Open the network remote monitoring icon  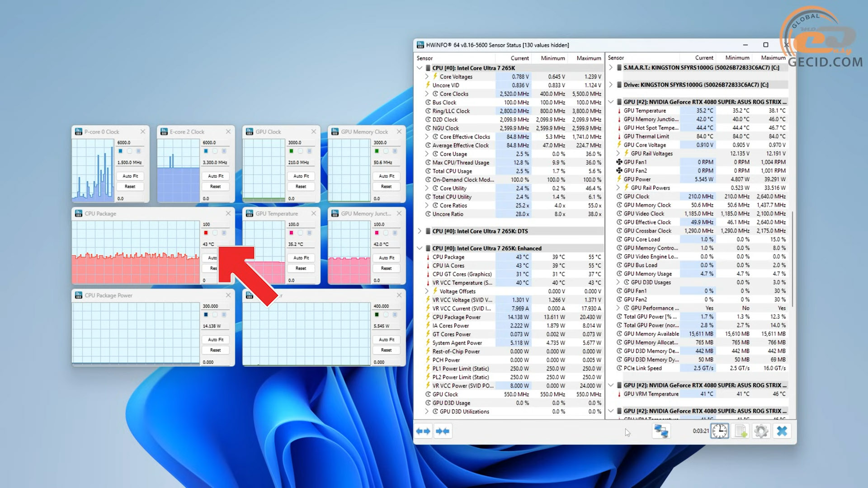[x=661, y=431]
